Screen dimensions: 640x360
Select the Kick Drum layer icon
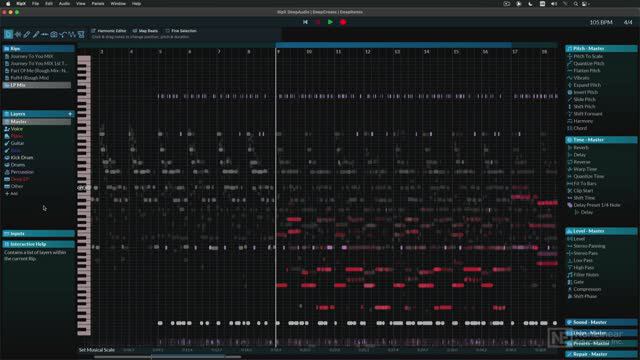coord(7,158)
